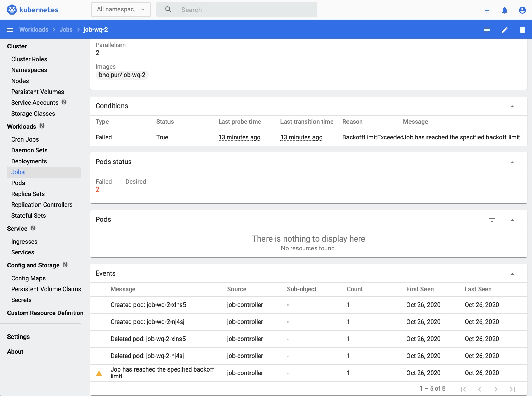532x396 pixels.
Task: Open the navigation hamburger menu
Action: pyautogui.click(x=10, y=30)
